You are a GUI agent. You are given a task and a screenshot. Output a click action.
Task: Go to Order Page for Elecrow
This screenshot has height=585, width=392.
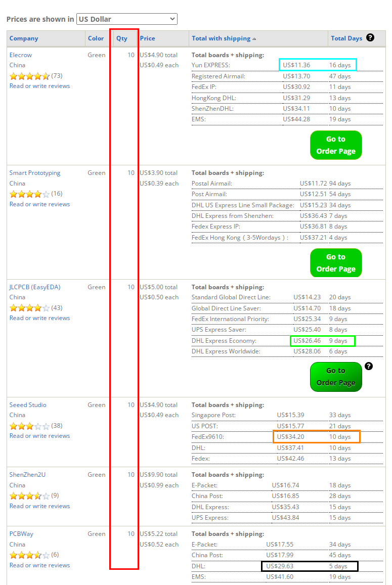click(336, 145)
